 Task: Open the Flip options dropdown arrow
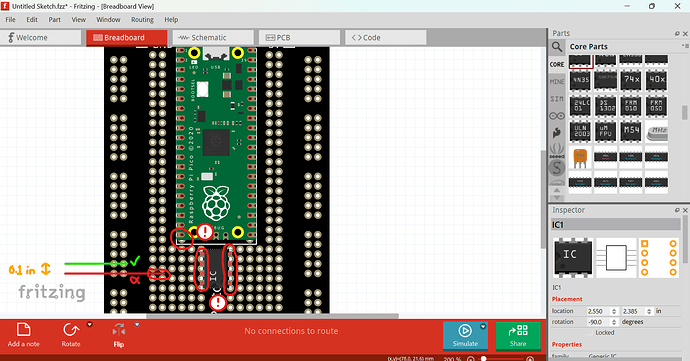[137, 325]
